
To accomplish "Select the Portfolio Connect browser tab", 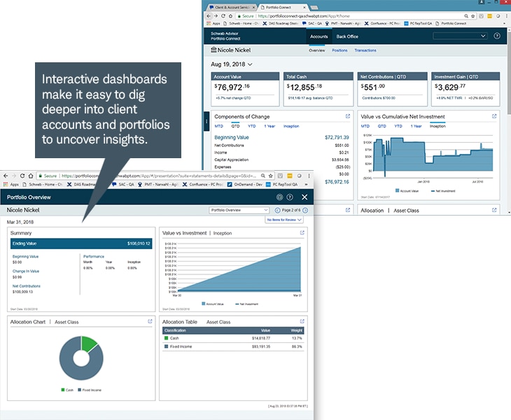I will (283, 7).
